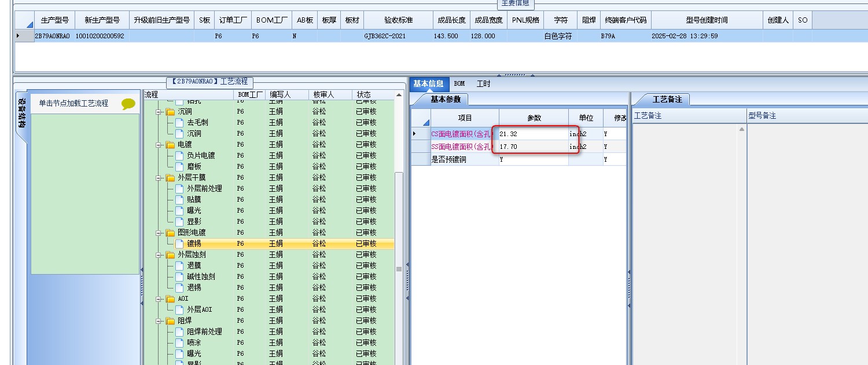Click the yellow speech bubble icon
The width and height of the screenshot is (868, 365).
point(128,104)
